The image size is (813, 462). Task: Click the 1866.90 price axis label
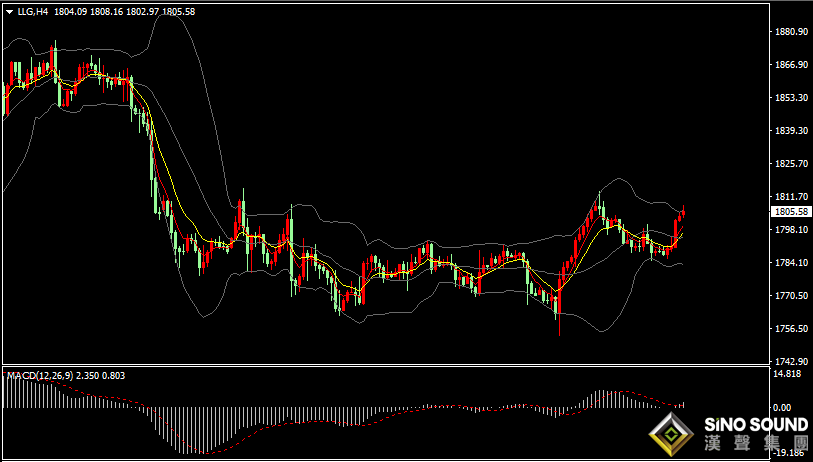point(791,65)
